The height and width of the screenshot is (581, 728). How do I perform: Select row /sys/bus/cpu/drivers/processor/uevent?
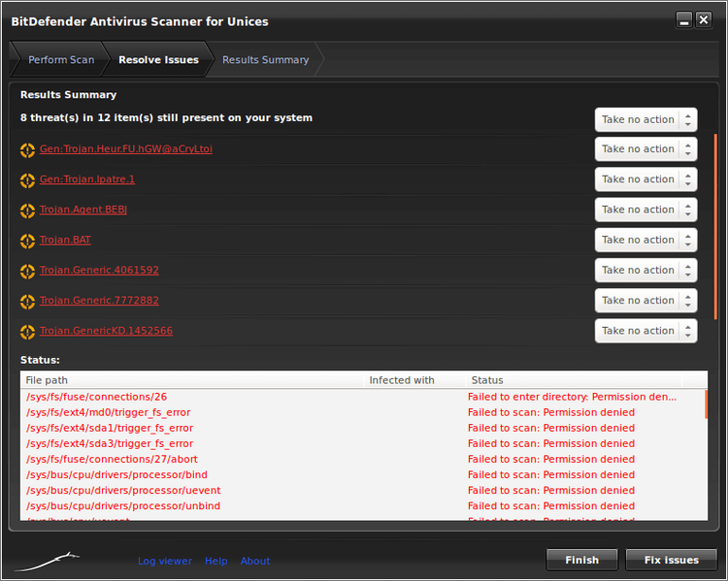click(x=362, y=491)
